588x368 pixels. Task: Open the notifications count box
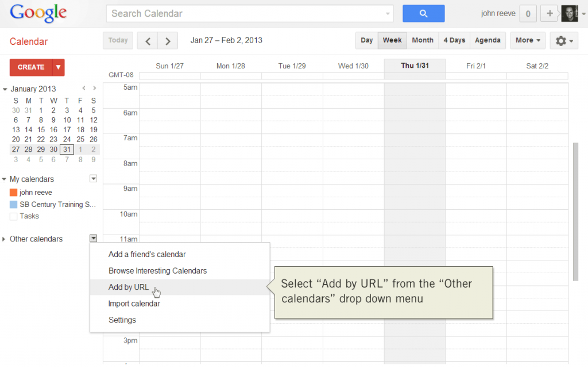pyautogui.click(x=528, y=14)
